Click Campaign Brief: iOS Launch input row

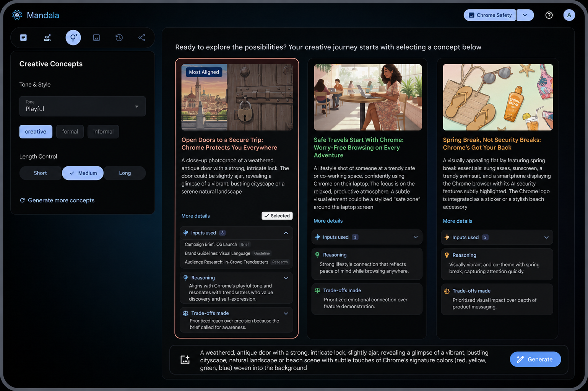(218, 244)
